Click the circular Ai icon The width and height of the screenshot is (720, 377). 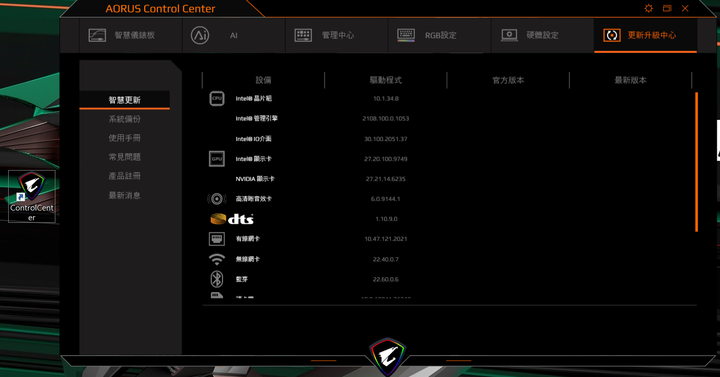[x=200, y=35]
